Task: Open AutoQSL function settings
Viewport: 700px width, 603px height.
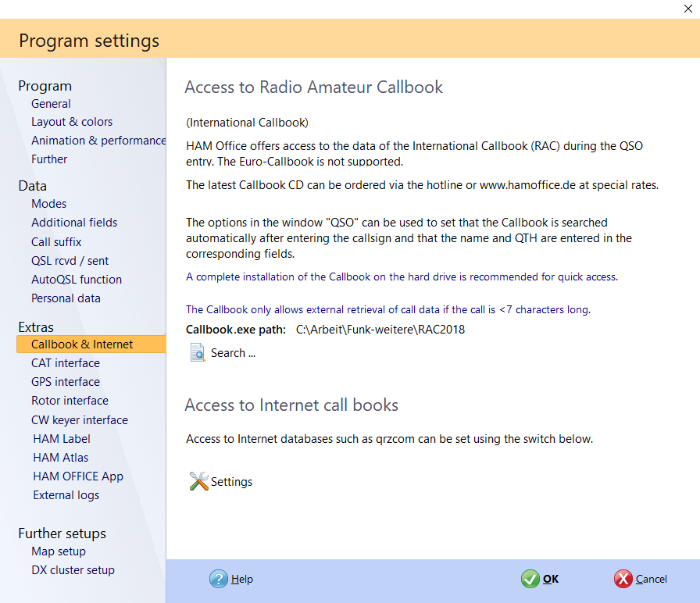Action: click(x=77, y=280)
